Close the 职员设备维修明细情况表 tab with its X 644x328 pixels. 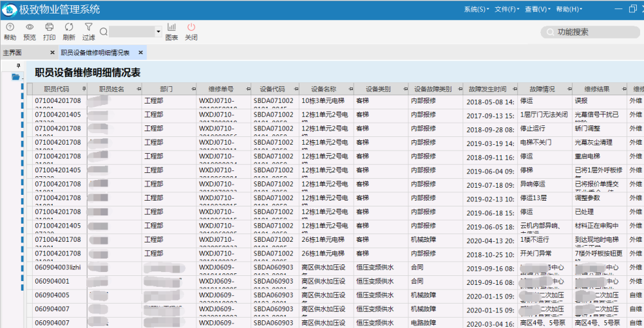140,53
